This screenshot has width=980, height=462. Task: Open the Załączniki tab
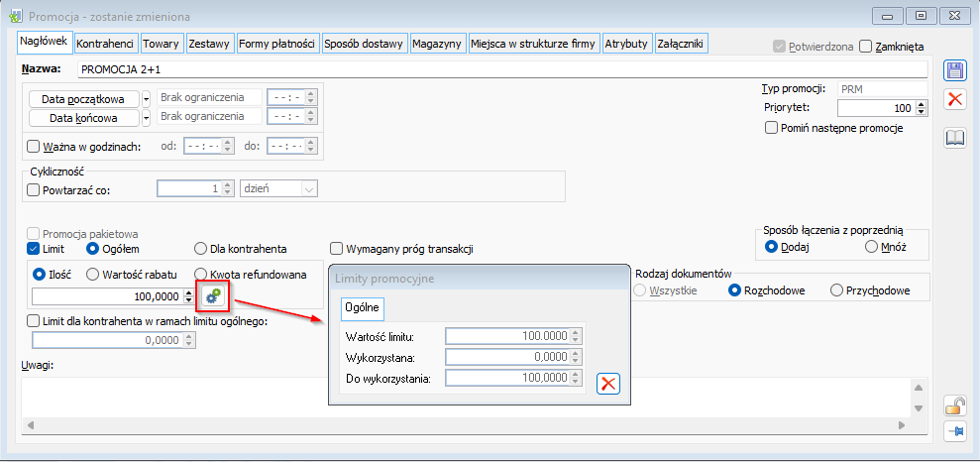pyautogui.click(x=680, y=44)
